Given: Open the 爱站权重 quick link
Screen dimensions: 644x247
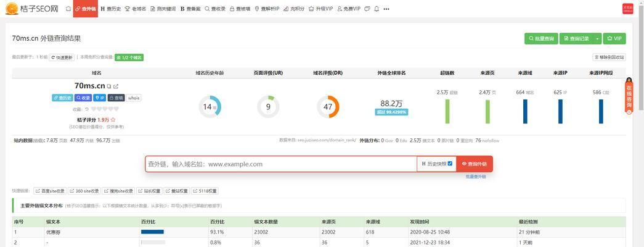Looking at the screenshot, I should (x=177, y=191).
